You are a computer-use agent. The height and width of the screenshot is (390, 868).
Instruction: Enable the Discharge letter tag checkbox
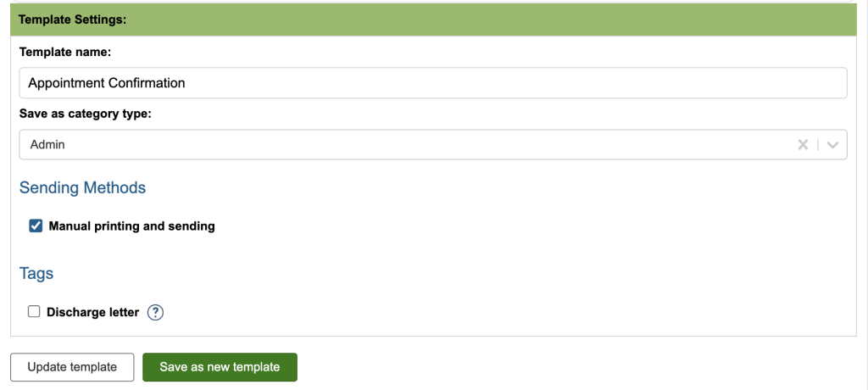tap(35, 312)
